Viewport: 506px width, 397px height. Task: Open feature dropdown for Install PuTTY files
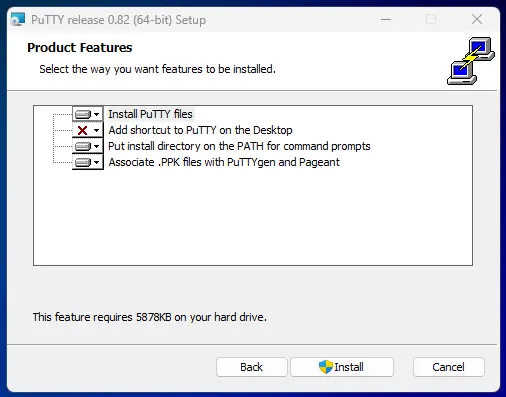pos(88,114)
